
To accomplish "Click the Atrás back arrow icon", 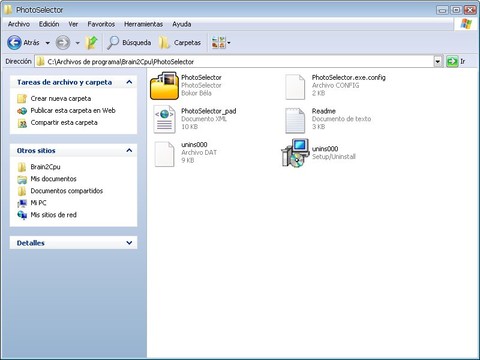I will pos(14,43).
